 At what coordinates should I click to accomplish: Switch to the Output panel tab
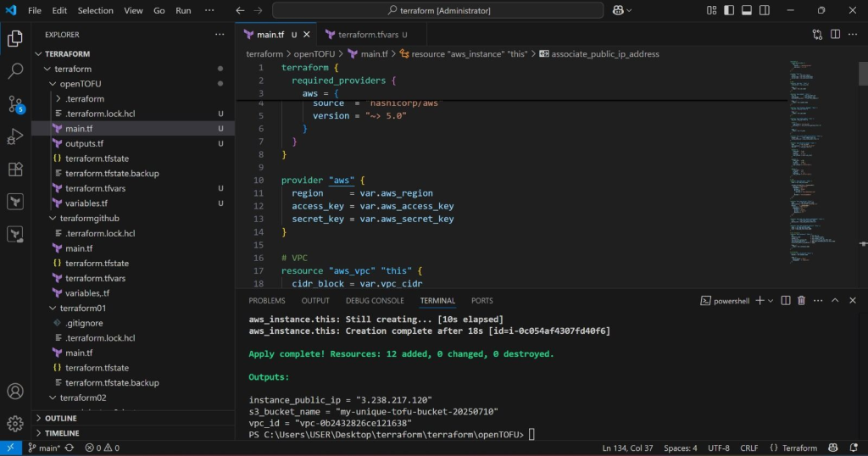pos(315,301)
